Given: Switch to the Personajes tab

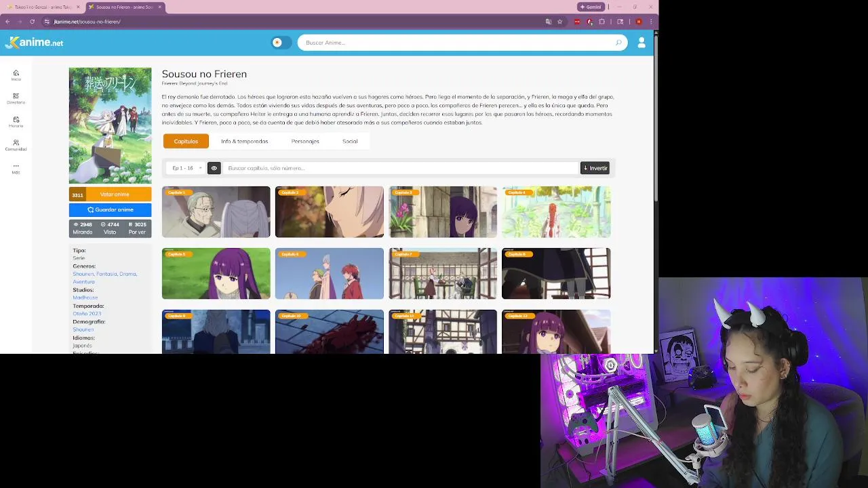Looking at the screenshot, I should [x=305, y=141].
